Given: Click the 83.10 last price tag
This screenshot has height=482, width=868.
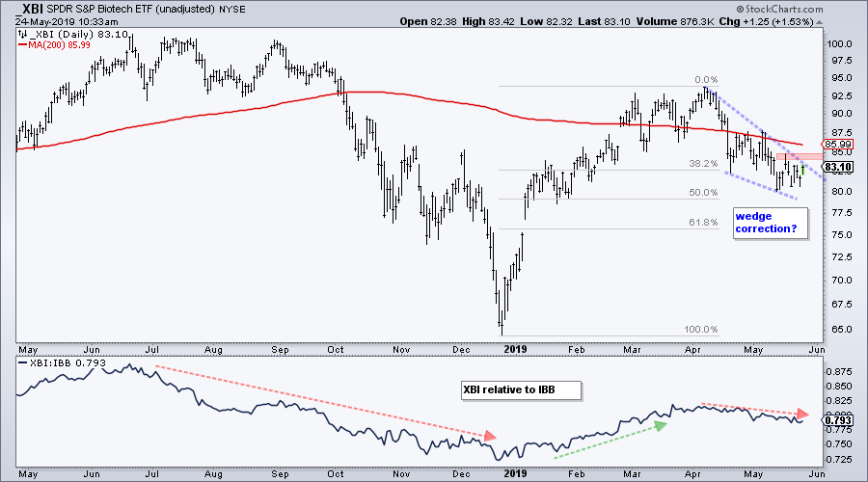Looking at the screenshot, I should [837, 167].
